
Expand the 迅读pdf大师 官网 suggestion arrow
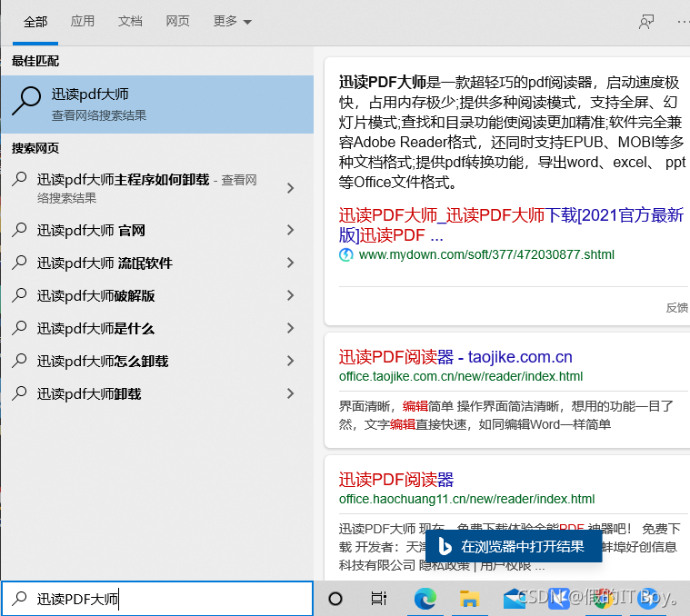290,230
